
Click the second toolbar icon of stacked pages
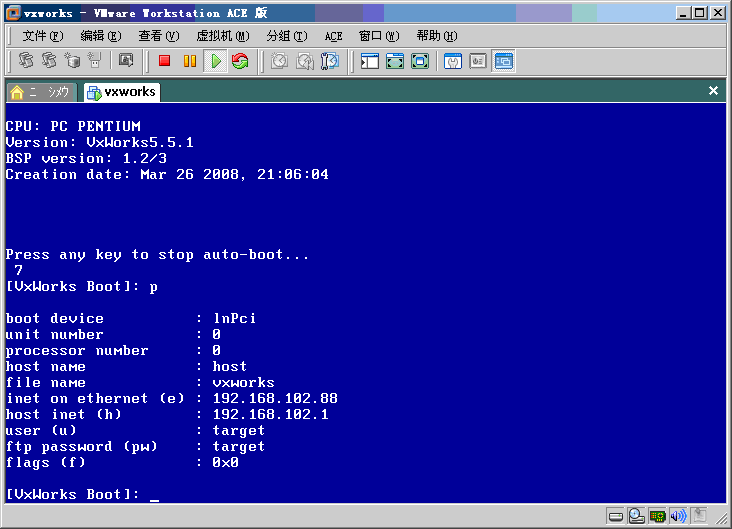pyautogui.click(x=49, y=60)
